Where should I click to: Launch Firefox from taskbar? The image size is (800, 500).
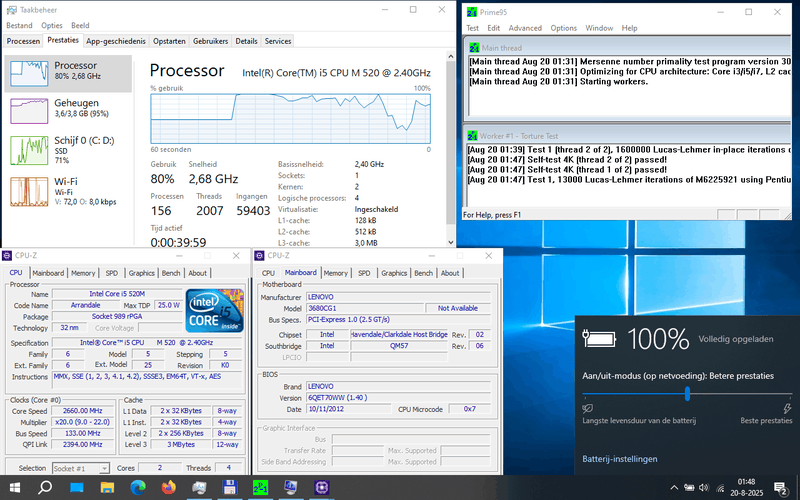tap(168, 488)
